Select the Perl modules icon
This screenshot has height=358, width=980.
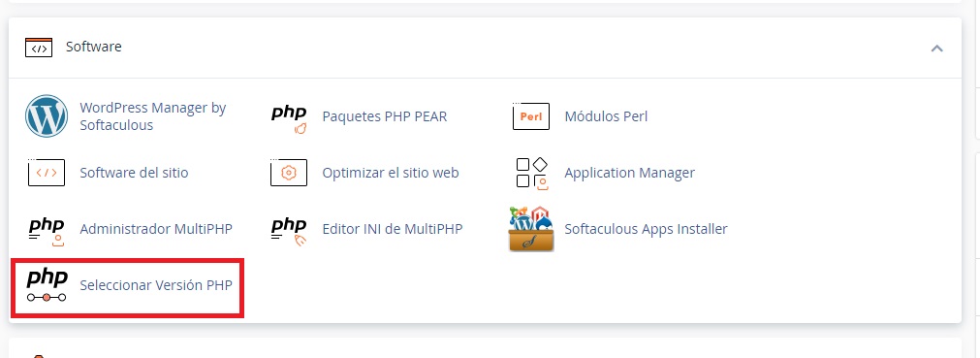[530, 116]
